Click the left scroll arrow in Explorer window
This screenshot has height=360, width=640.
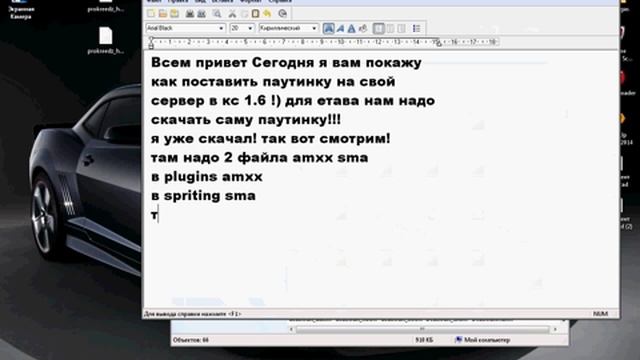click(291, 329)
